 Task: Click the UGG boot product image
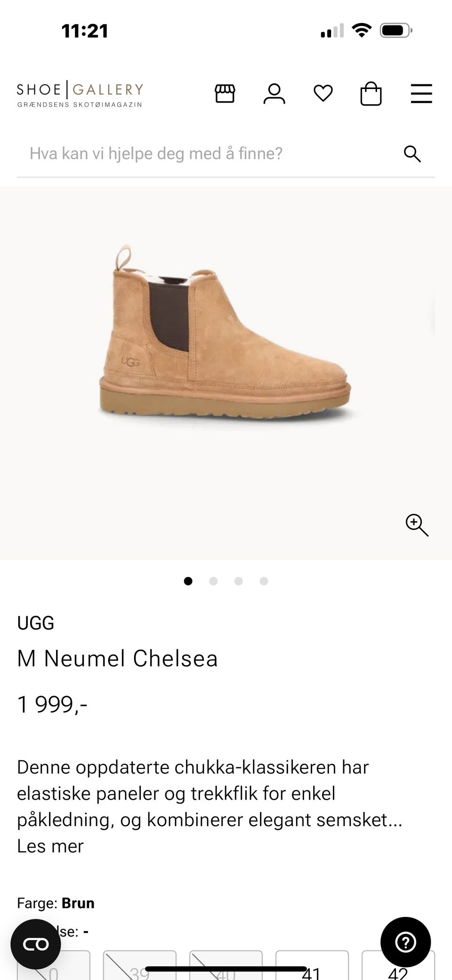pos(225,332)
